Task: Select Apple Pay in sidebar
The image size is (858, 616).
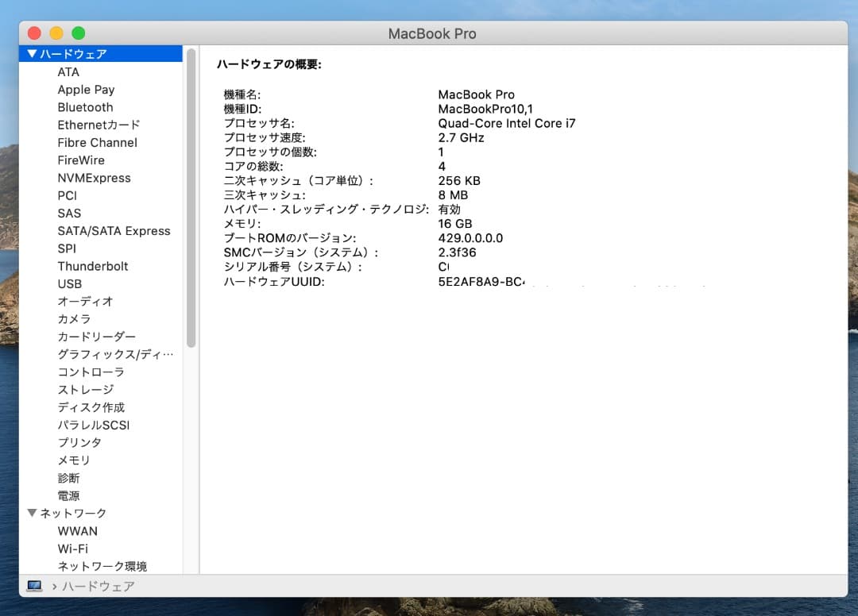Action: [x=86, y=90]
